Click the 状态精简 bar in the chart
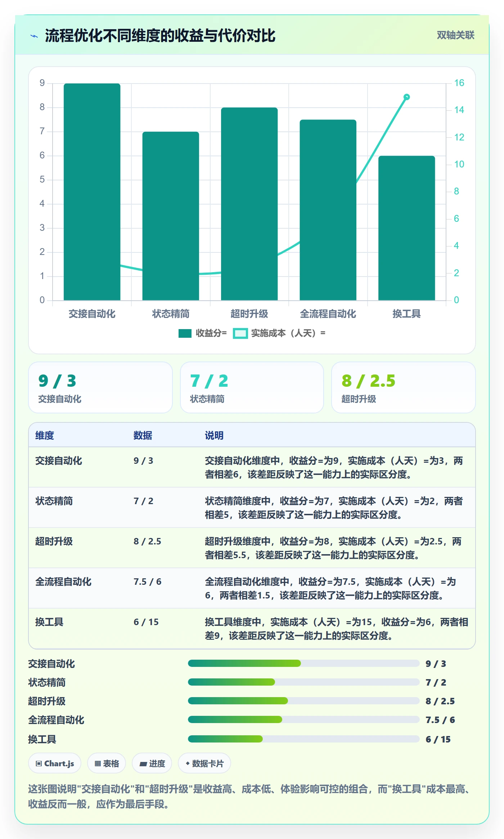The width and height of the screenshot is (504, 839). click(x=171, y=216)
